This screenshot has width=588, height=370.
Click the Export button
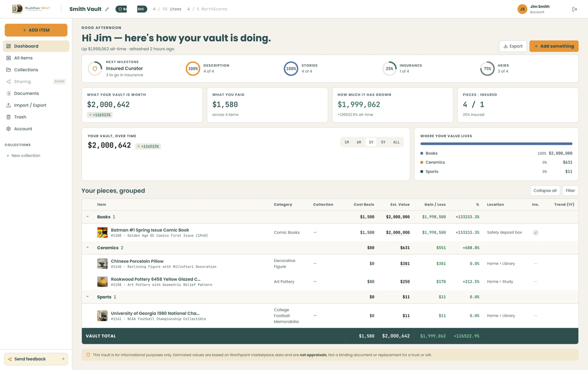coord(513,46)
